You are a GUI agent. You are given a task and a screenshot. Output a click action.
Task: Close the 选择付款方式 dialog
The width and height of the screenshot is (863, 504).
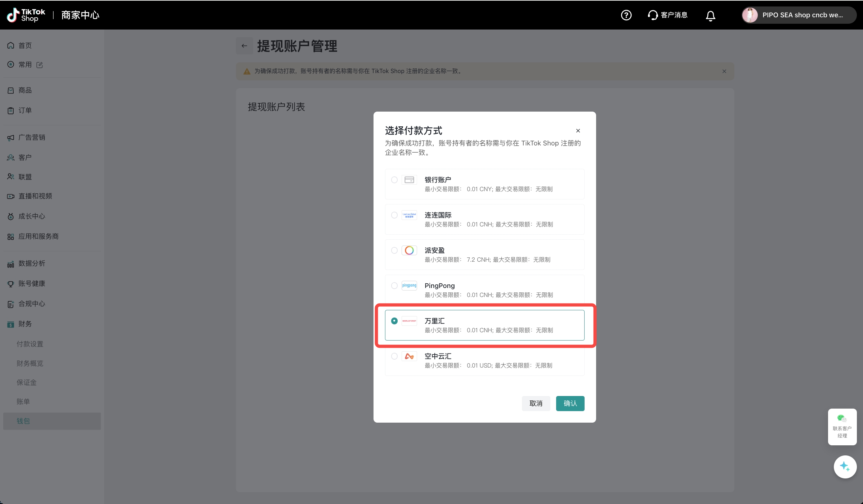coord(578,131)
